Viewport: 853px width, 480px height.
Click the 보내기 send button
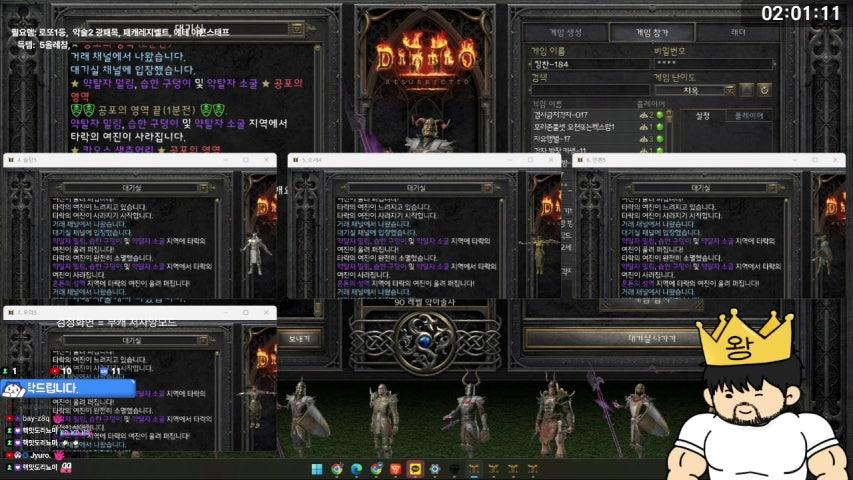[299, 339]
